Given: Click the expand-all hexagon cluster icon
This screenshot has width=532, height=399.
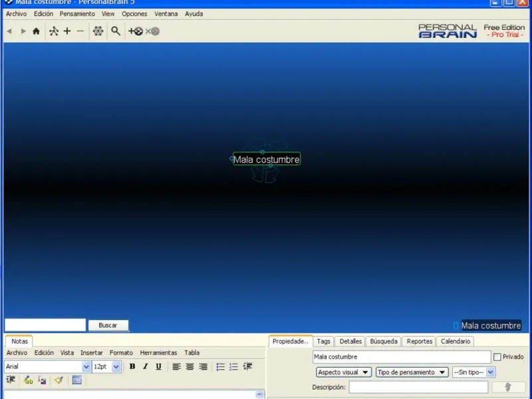Looking at the screenshot, I should point(98,31).
